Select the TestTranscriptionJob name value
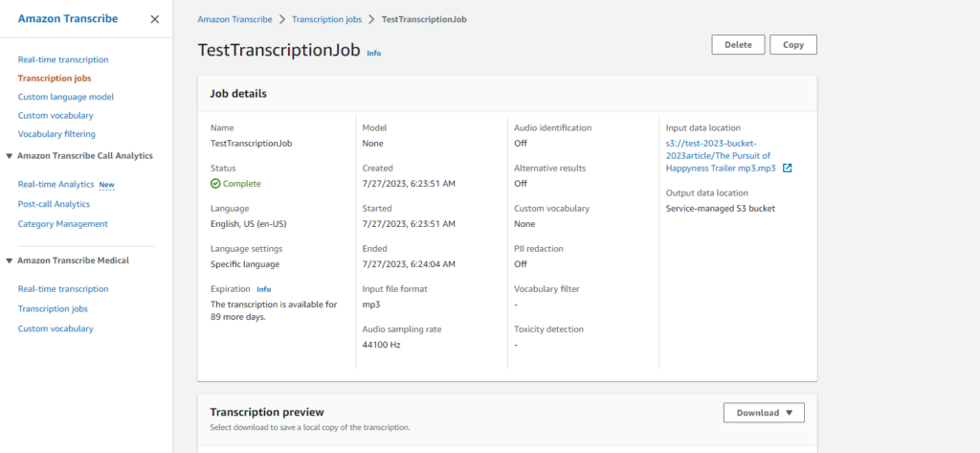The width and height of the screenshot is (980, 453). click(x=252, y=144)
